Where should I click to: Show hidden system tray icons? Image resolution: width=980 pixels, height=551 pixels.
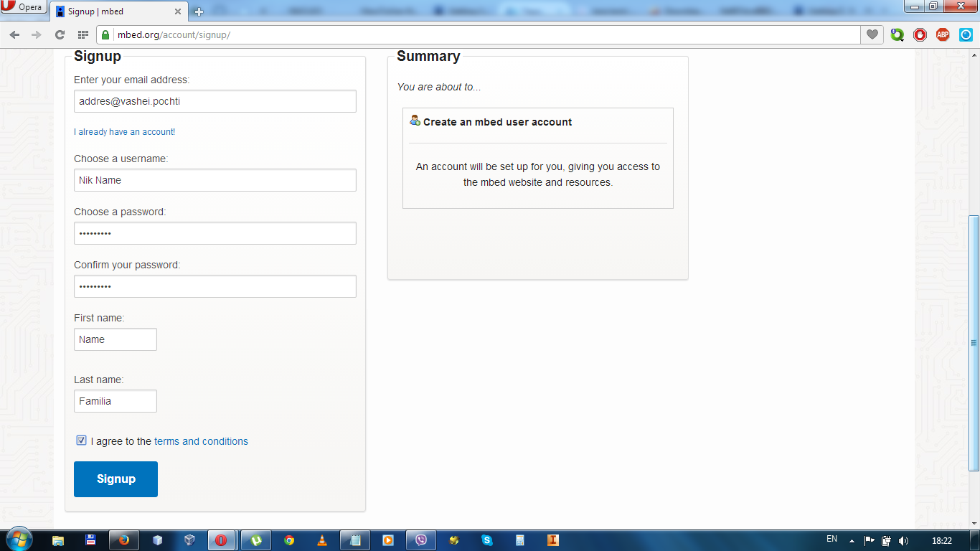[x=852, y=541]
